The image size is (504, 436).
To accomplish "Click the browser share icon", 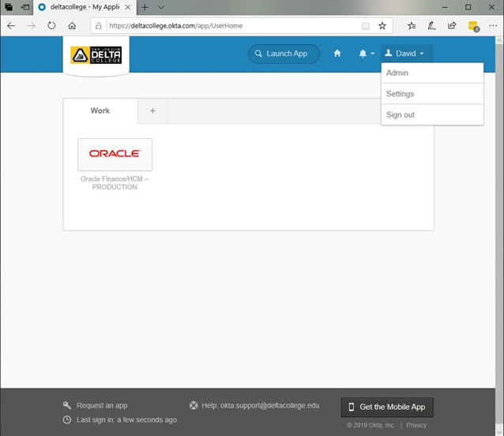I will click(452, 25).
